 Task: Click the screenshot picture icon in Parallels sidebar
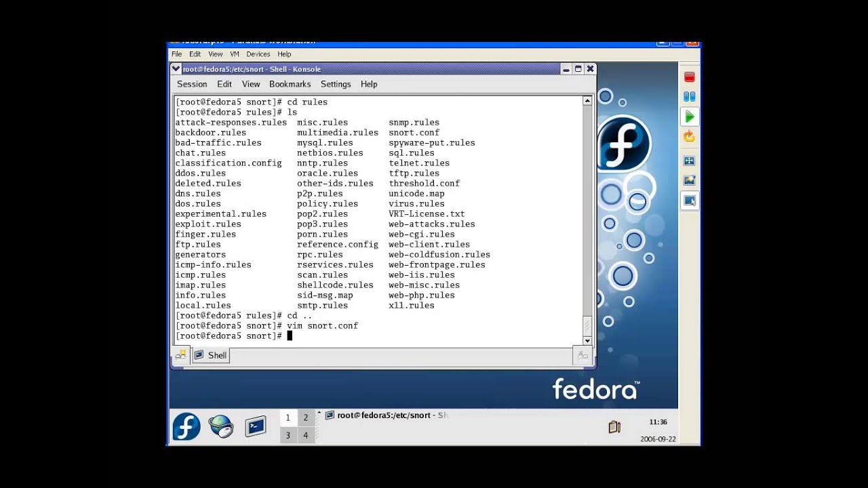pos(689,180)
